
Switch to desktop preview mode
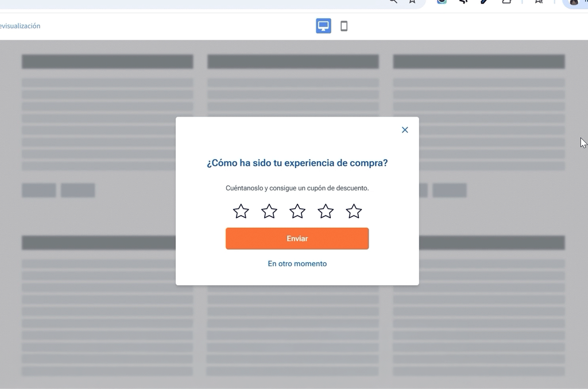pyautogui.click(x=323, y=26)
